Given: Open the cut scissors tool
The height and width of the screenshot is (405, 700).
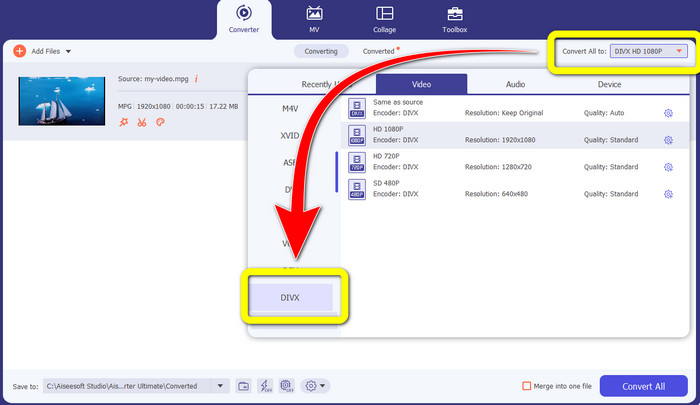Looking at the screenshot, I should pos(142,122).
